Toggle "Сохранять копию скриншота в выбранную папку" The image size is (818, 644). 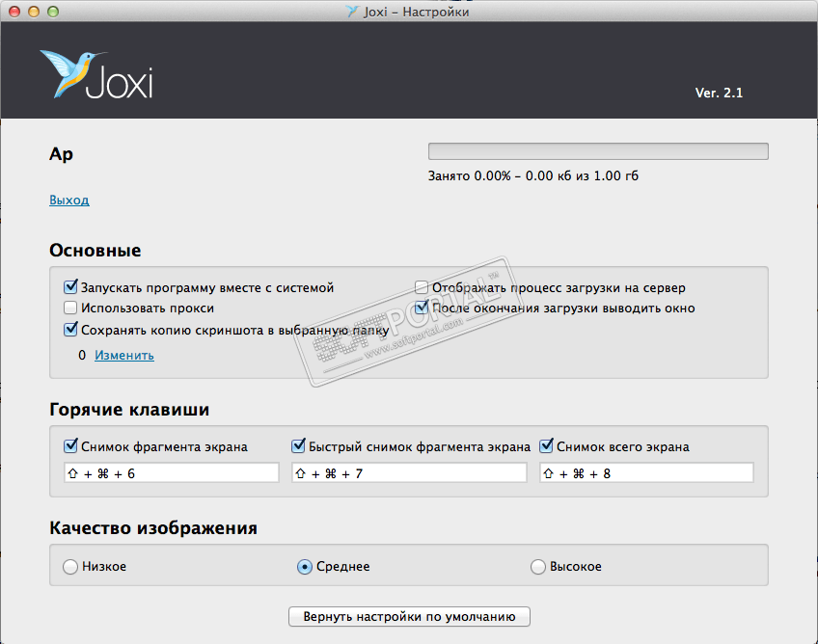[x=70, y=330]
